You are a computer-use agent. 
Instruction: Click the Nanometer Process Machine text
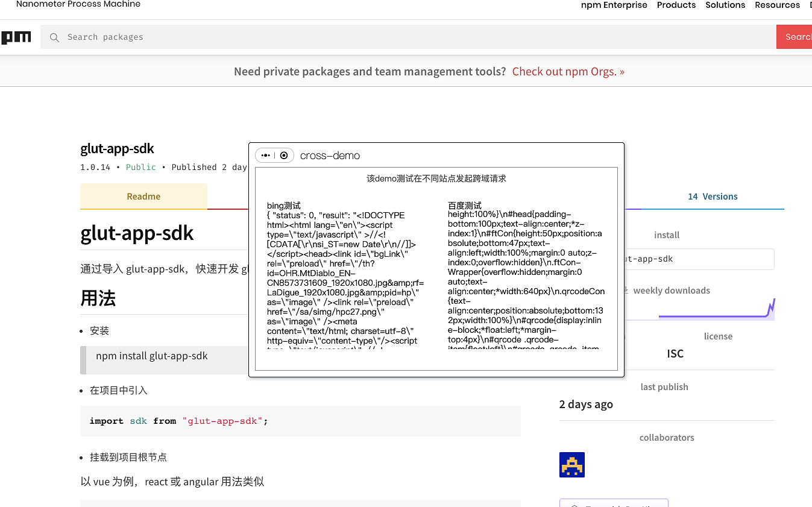click(78, 4)
